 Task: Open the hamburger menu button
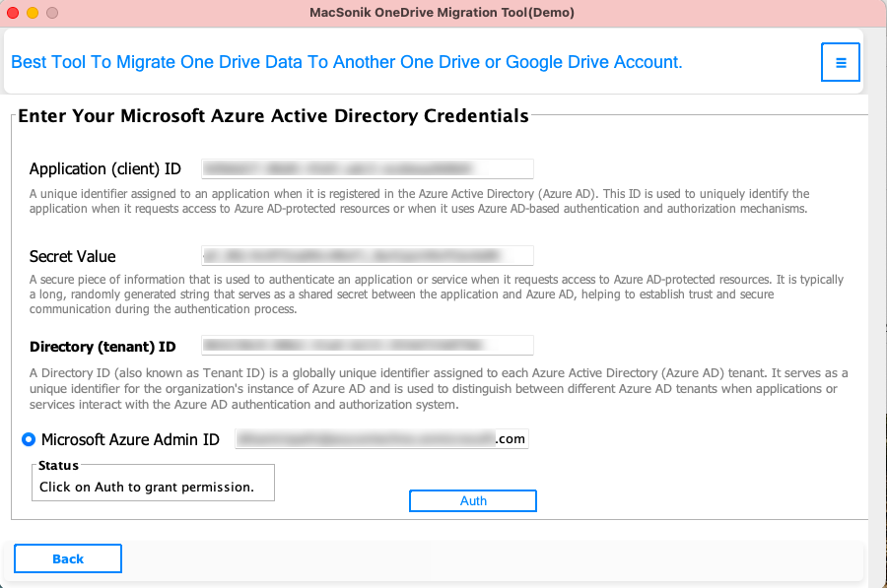pos(840,62)
